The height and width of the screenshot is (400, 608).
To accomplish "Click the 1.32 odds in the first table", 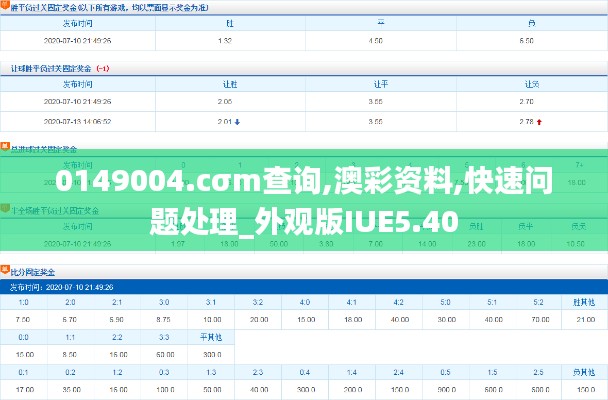I will [x=225, y=41].
